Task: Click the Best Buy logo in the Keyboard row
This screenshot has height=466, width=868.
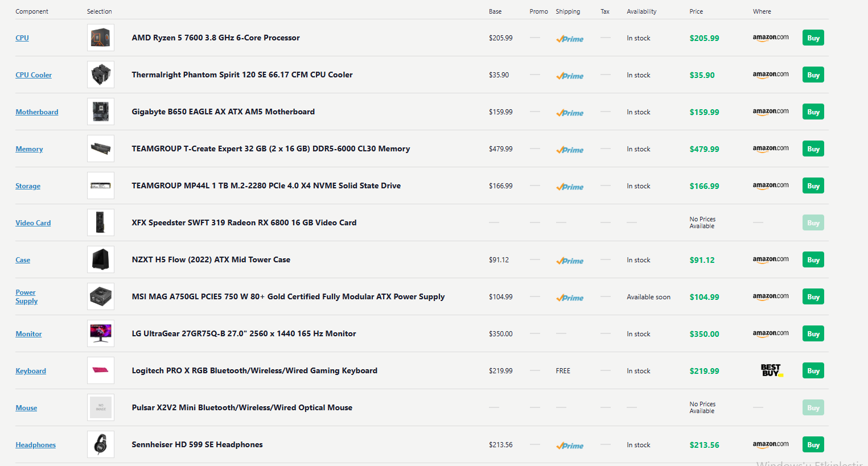Action: pos(772,370)
